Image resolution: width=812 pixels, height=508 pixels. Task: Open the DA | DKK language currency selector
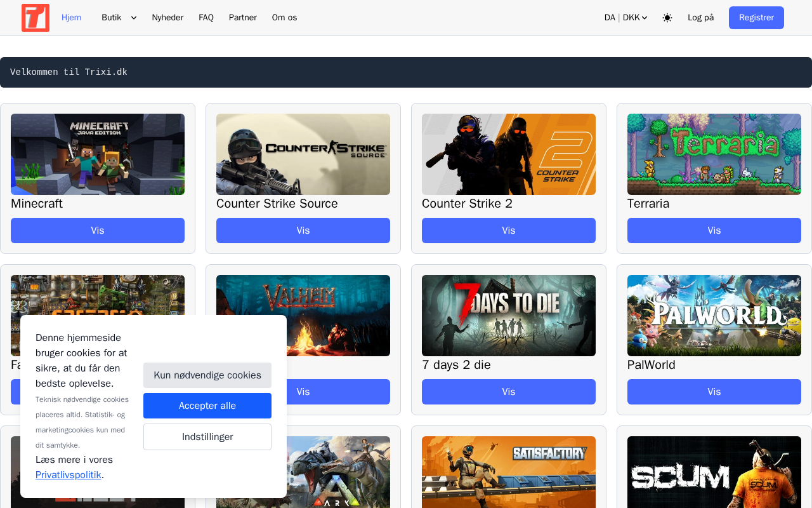tap(625, 18)
